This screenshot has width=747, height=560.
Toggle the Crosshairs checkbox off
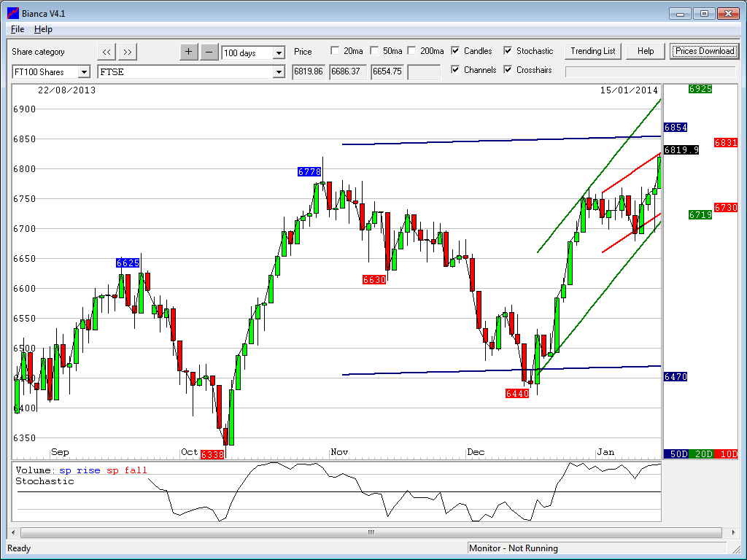tap(508, 70)
